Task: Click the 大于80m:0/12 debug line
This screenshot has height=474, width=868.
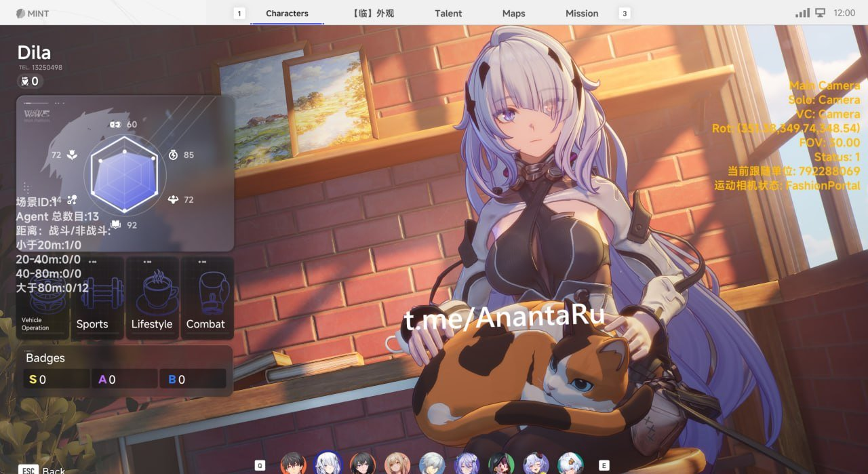Action: (x=53, y=288)
